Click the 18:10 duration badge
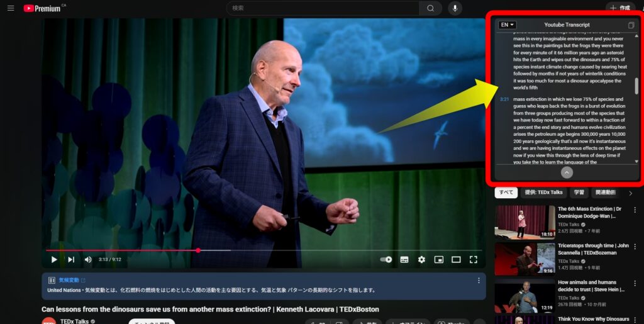The image size is (644, 324). [547, 235]
